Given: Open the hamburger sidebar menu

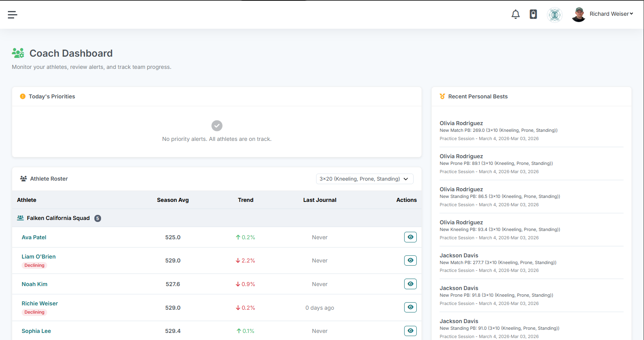Looking at the screenshot, I should (x=13, y=15).
